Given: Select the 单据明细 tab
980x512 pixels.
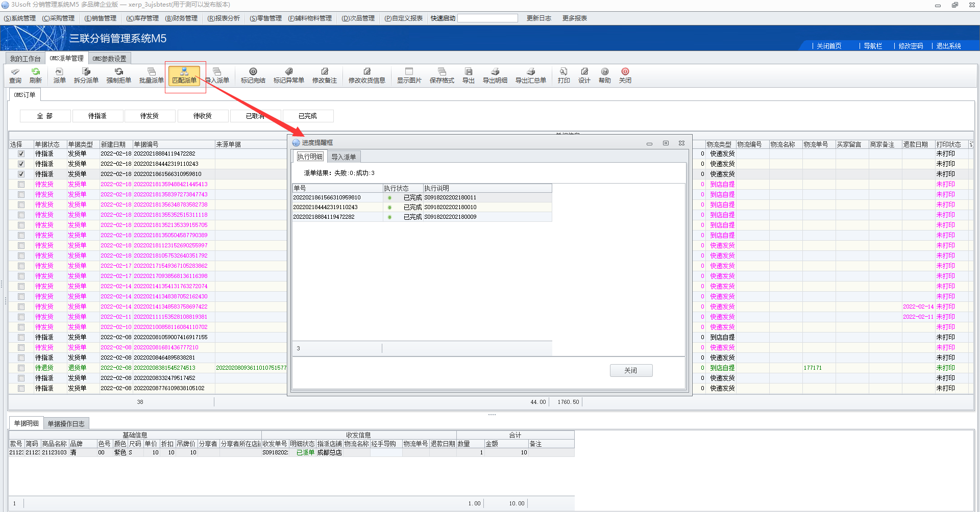Looking at the screenshot, I should (26, 423).
